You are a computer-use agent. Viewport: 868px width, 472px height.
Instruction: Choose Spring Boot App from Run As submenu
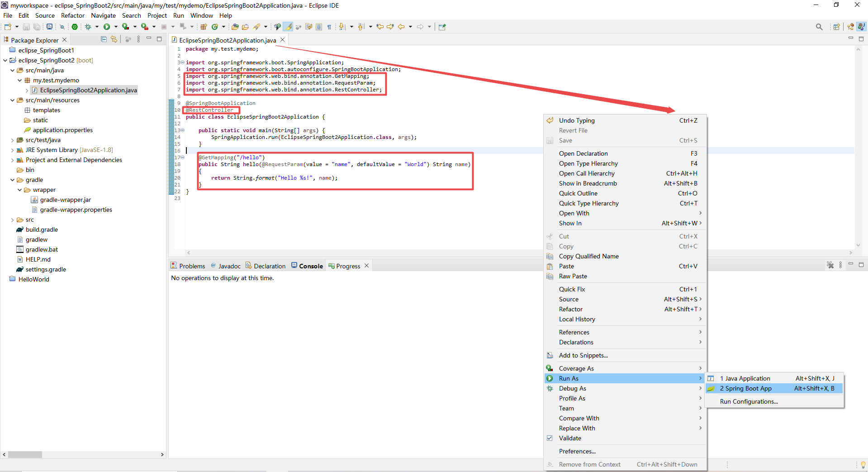coord(774,388)
